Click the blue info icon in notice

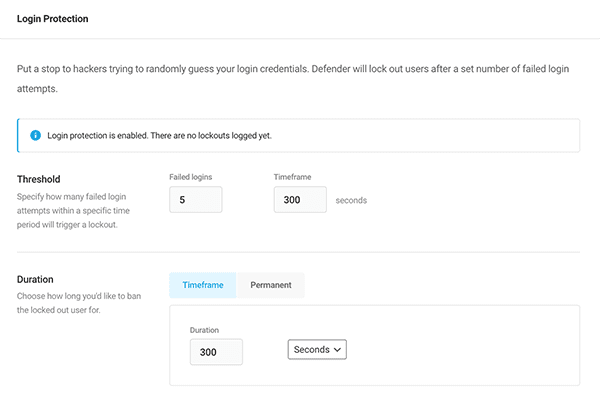point(35,135)
